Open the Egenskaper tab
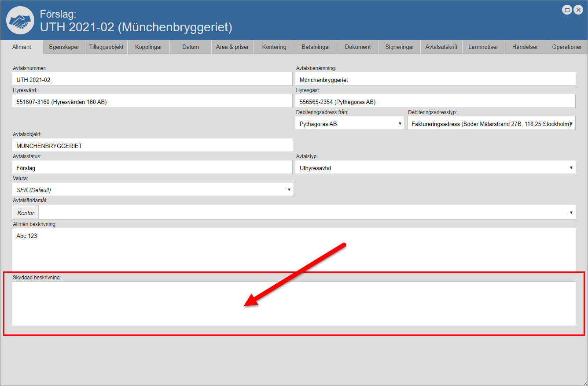The image size is (588, 386). [64, 47]
